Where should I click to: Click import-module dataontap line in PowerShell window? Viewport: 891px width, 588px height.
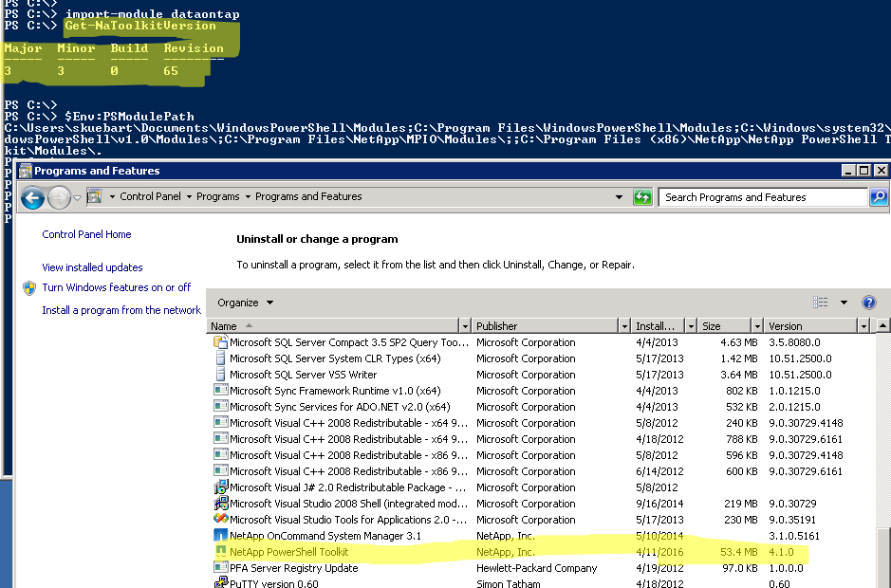pos(152,14)
